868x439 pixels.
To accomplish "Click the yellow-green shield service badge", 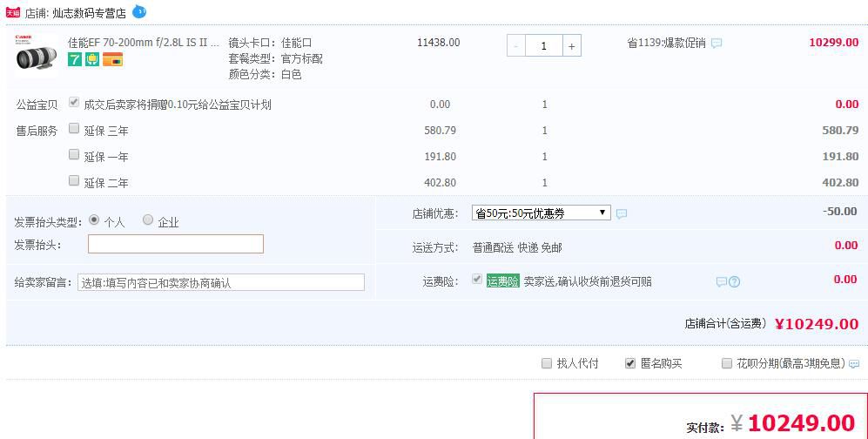I will tap(92, 59).
